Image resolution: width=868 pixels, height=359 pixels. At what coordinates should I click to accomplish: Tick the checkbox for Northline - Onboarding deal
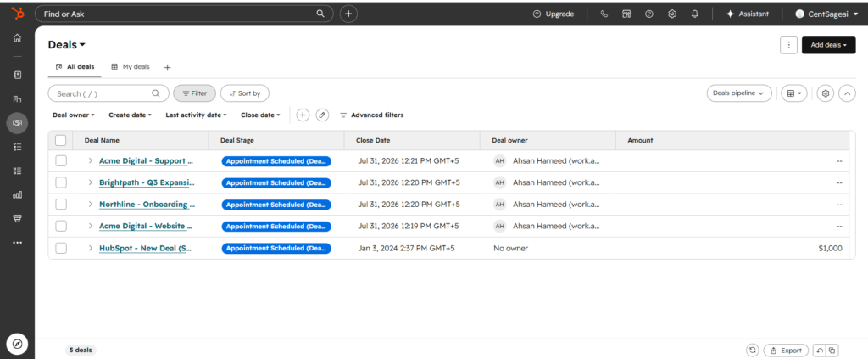[x=61, y=205]
